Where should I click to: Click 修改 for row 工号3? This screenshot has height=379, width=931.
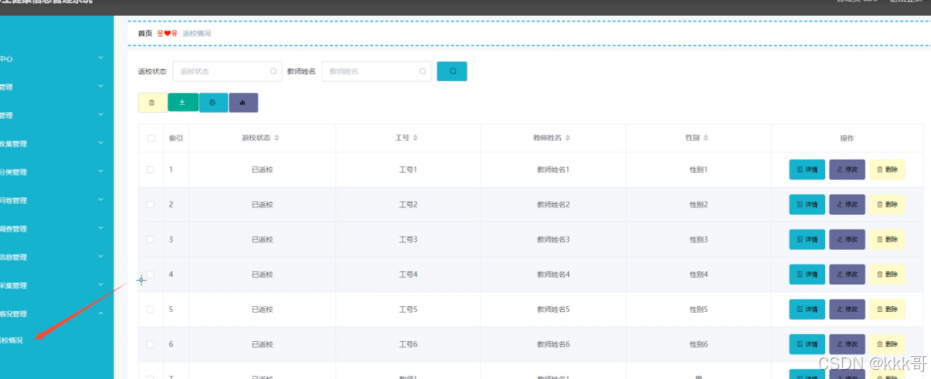coord(847,239)
